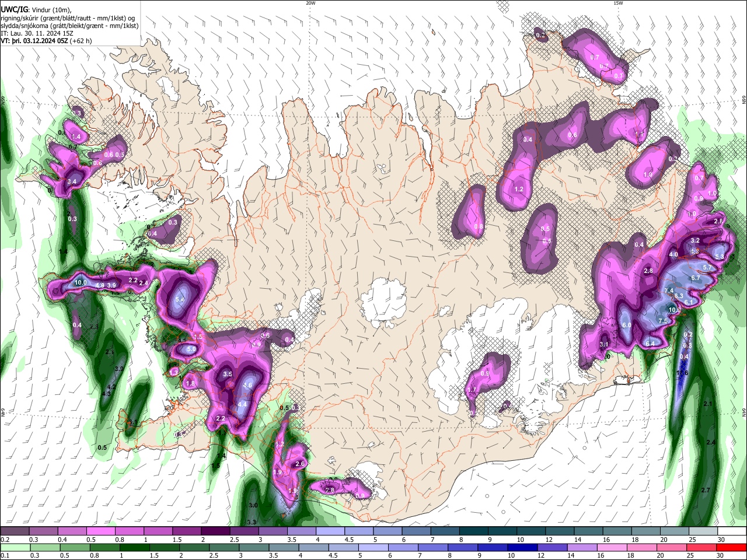This screenshot has width=747, height=560.
Task: Click the '0.1' label on the rain scale
Action: click(5, 556)
